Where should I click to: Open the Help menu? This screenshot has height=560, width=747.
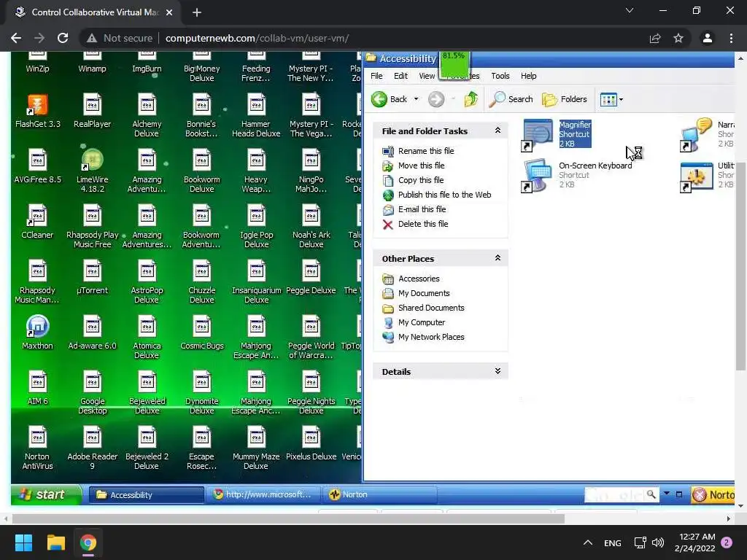tap(528, 76)
